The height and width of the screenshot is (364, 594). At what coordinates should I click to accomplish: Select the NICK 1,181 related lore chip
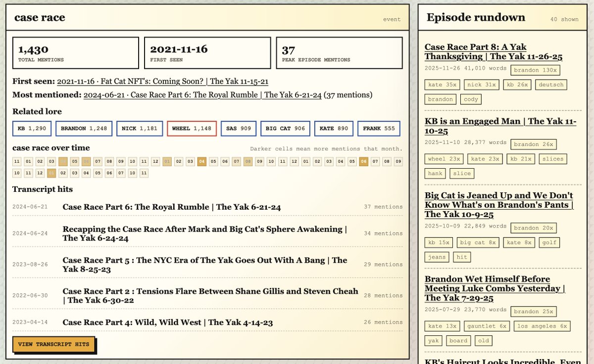pyautogui.click(x=139, y=129)
